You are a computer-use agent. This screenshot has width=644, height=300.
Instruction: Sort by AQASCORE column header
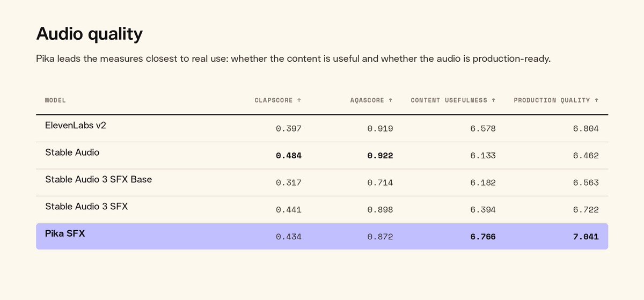coord(371,100)
